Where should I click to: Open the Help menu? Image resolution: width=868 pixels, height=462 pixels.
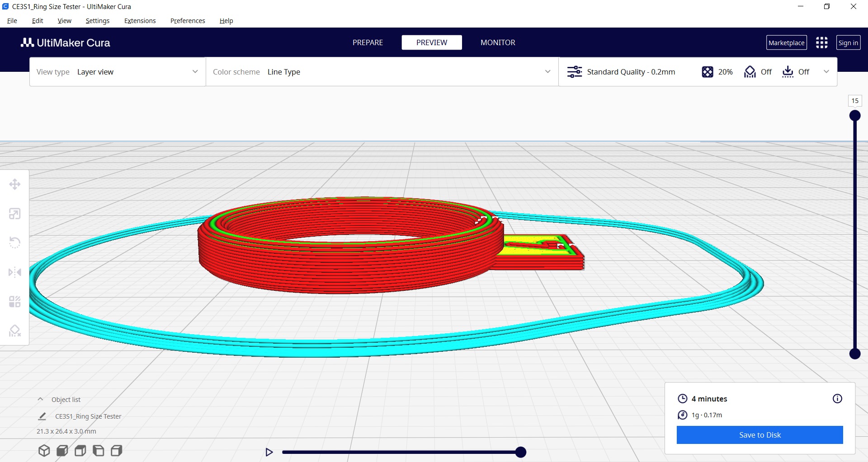(x=226, y=21)
